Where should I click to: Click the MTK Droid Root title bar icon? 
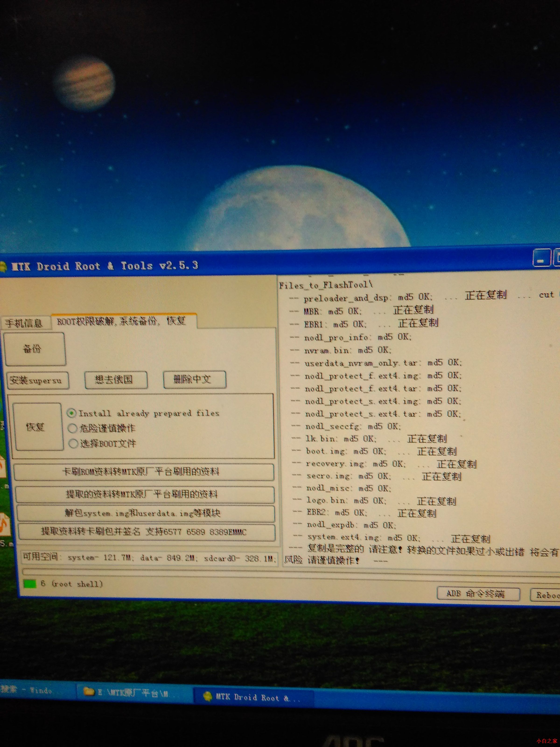[3, 266]
